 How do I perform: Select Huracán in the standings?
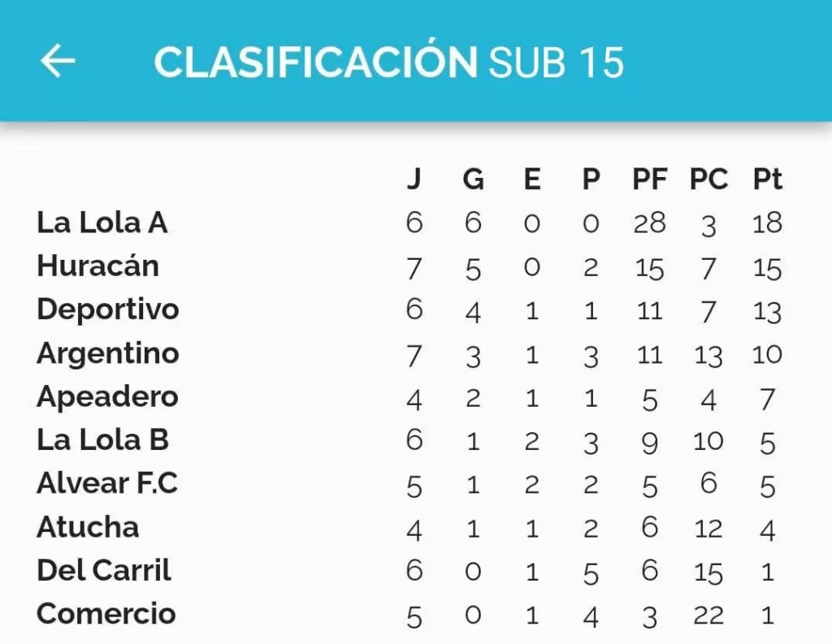pyautogui.click(x=97, y=266)
